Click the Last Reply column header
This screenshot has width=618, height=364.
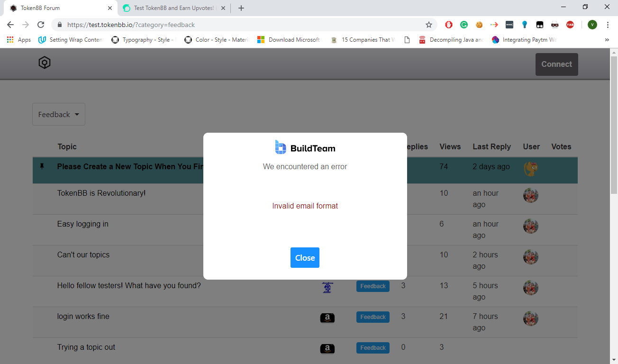[492, 147]
